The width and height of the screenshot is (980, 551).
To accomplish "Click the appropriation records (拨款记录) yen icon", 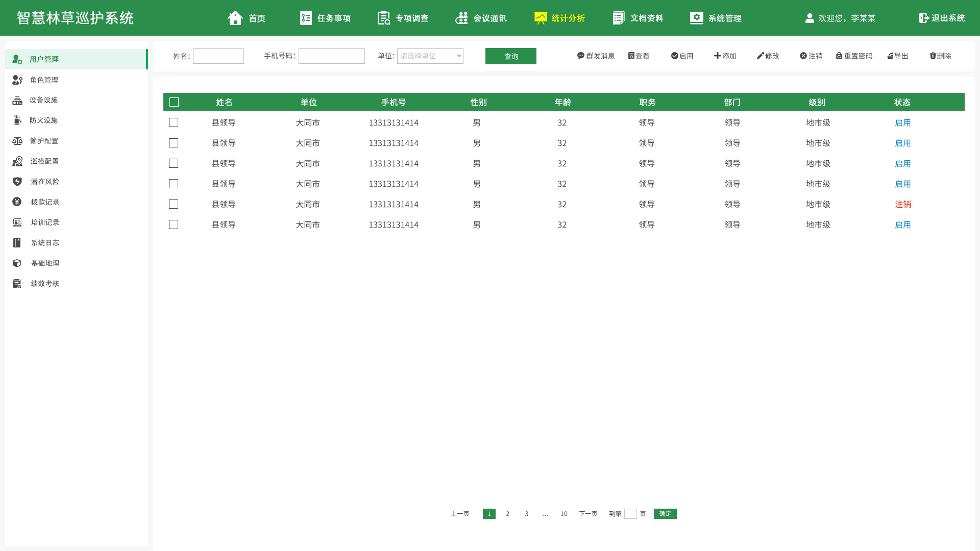I will (x=17, y=202).
